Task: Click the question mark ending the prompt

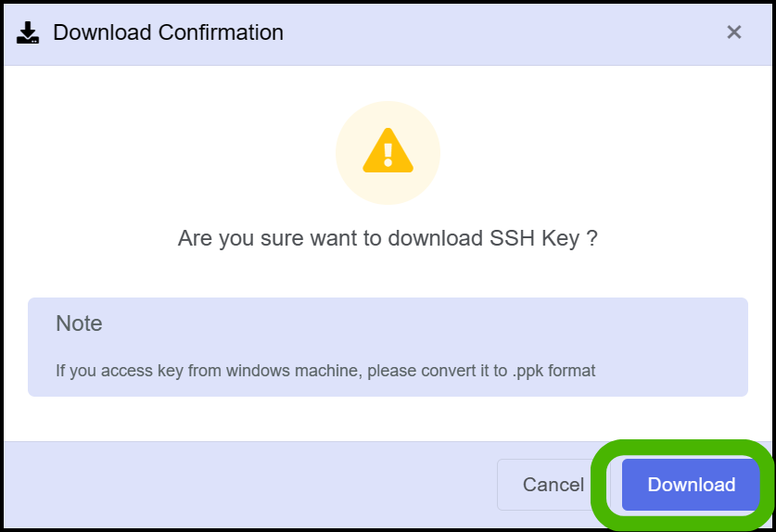Action: point(592,238)
